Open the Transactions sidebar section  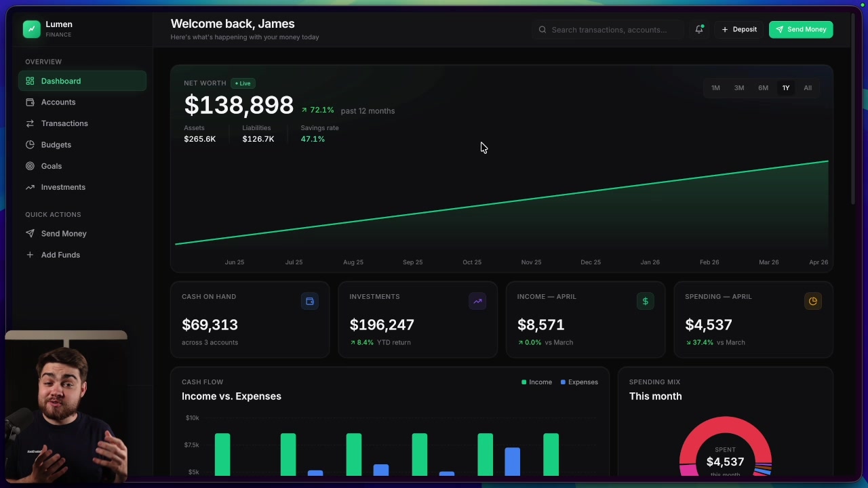click(x=64, y=123)
